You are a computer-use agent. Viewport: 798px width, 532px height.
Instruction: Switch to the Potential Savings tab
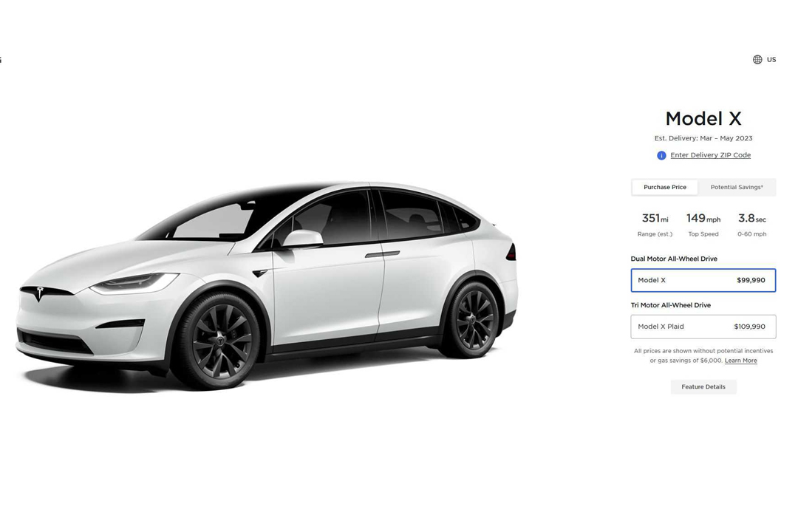point(737,188)
